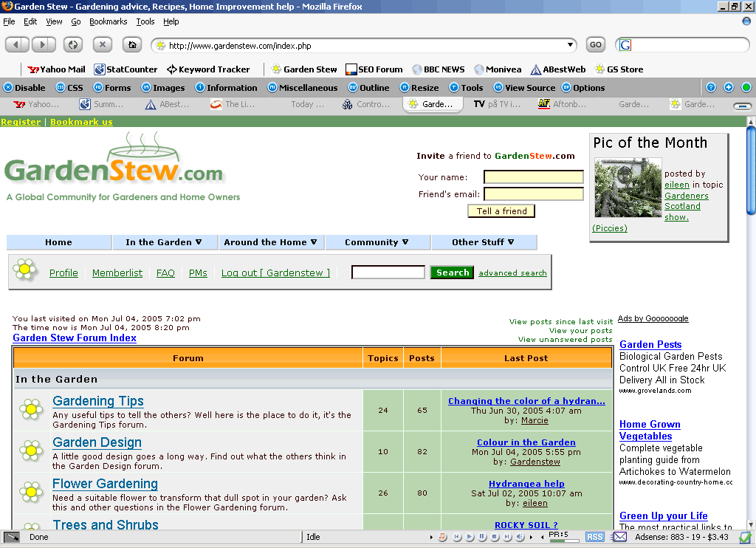Click the RSS icon in status bar

tap(594, 537)
